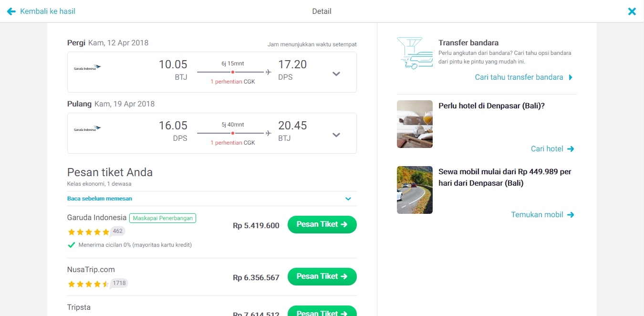Close the detail view with the X icon
The width and height of the screenshot is (644, 316).
(x=632, y=11)
